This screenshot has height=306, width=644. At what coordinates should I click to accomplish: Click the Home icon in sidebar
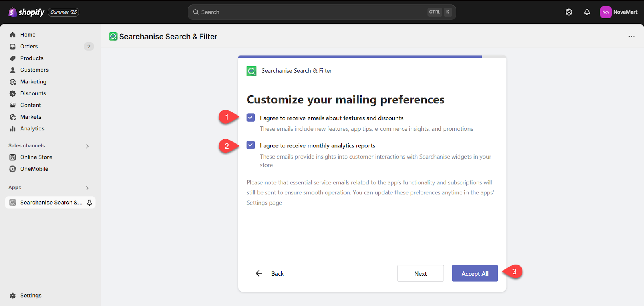(x=13, y=35)
